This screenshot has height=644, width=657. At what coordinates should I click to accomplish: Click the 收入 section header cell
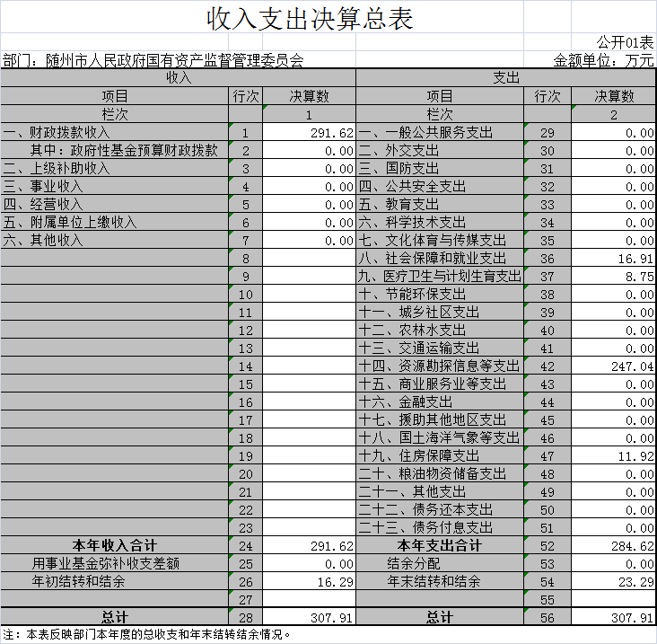178,78
